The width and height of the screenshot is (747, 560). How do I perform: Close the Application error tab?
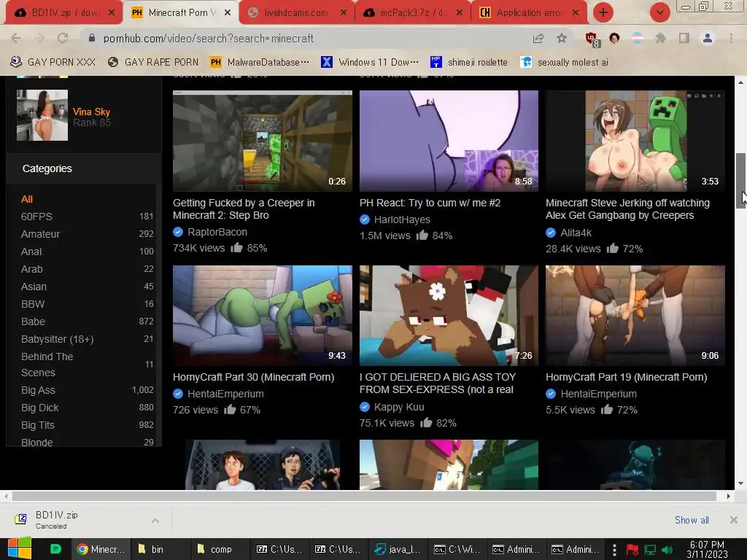coord(576,13)
